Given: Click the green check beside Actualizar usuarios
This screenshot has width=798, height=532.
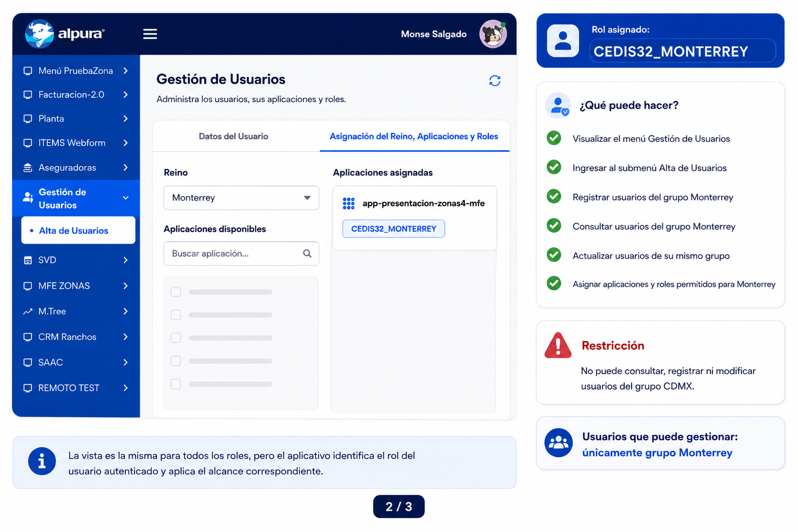Looking at the screenshot, I should (x=554, y=255).
